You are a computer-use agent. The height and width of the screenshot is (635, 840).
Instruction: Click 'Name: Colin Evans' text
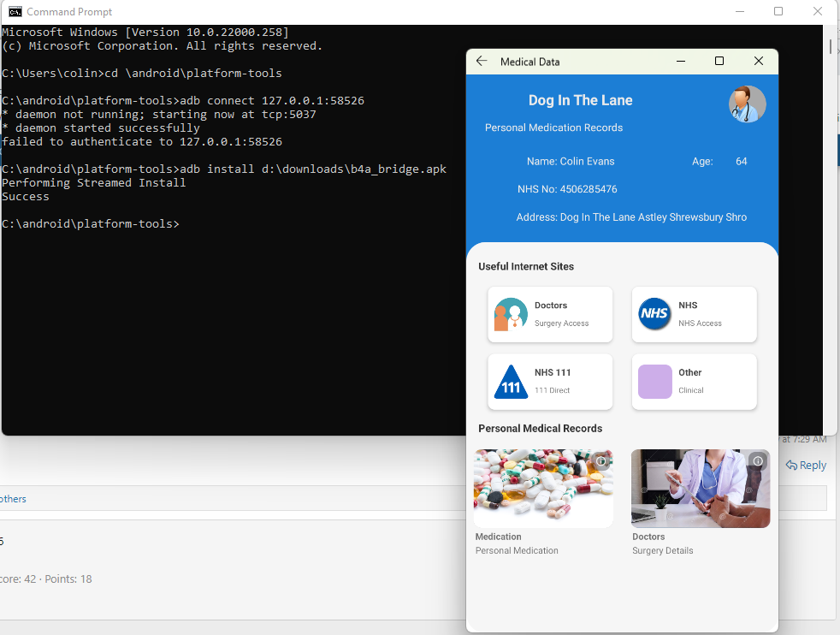coord(570,161)
